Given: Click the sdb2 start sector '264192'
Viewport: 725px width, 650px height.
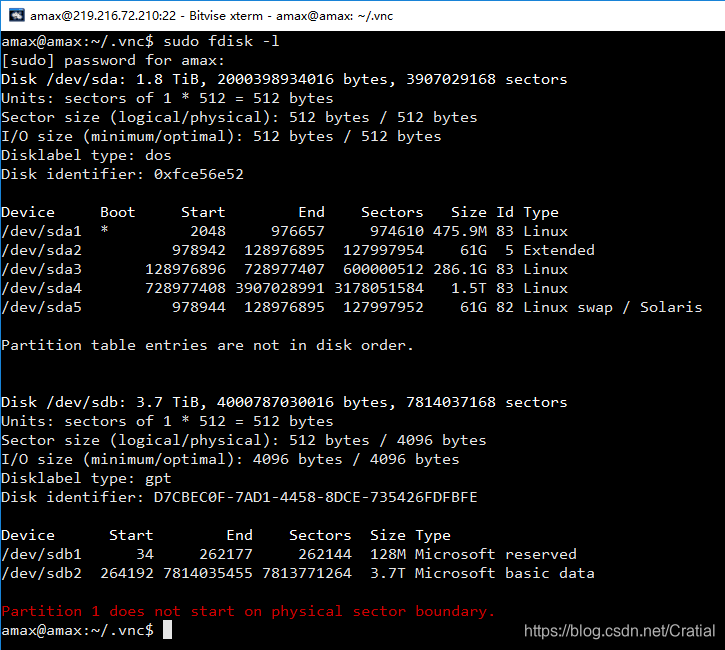Looking at the screenshot, I should point(127,573).
